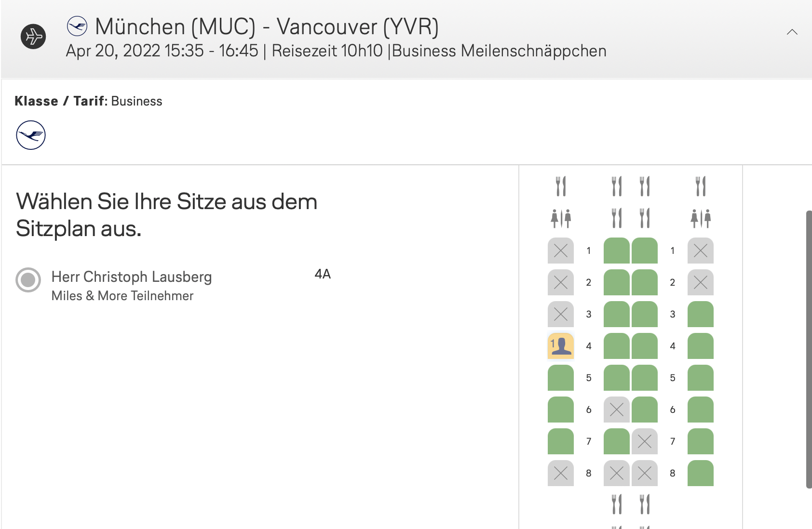Select the Herr Christoph Lausberg passenger radio button
Image resolution: width=812 pixels, height=529 pixels.
tap(28, 280)
